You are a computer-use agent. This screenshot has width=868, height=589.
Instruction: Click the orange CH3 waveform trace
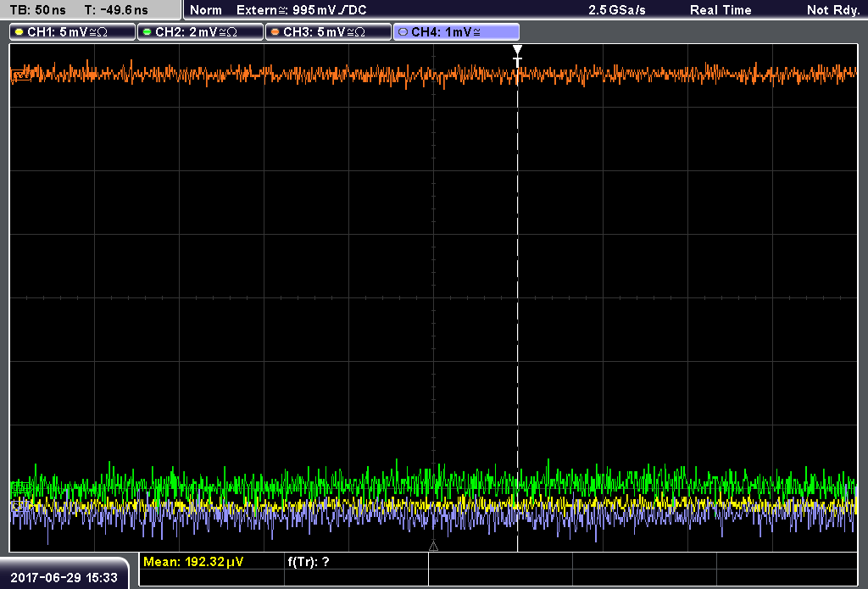[x=434, y=75]
